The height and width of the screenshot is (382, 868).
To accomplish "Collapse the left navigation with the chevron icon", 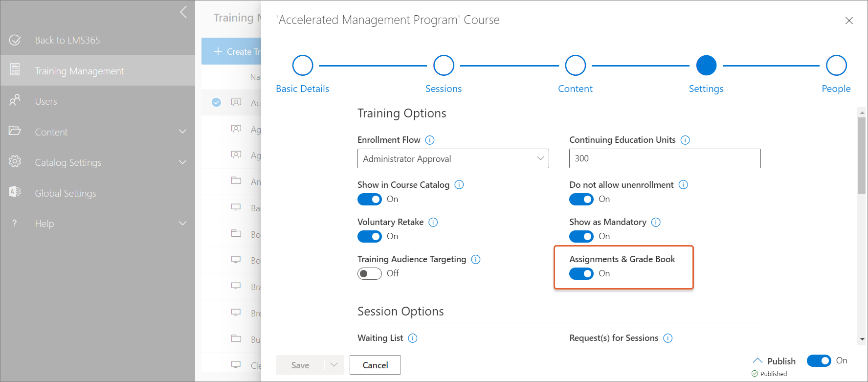I will tap(183, 12).
